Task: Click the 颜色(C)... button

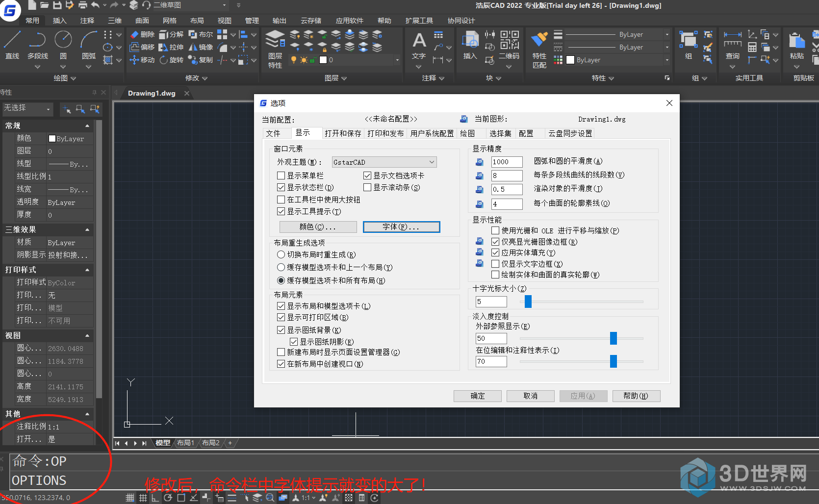Action: pos(318,227)
